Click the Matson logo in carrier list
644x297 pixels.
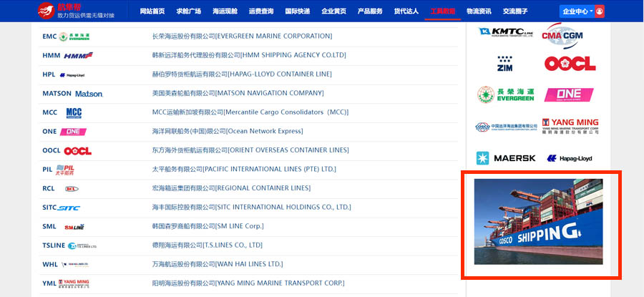89,94
